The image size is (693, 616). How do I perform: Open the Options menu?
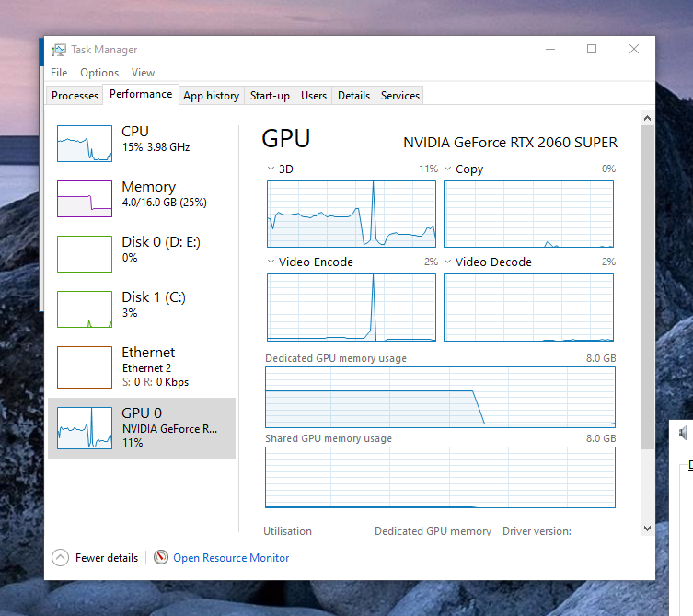point(99,73)
